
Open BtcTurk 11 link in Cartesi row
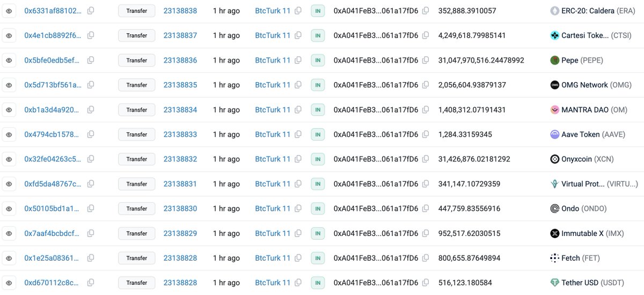(x=273, y=35)
